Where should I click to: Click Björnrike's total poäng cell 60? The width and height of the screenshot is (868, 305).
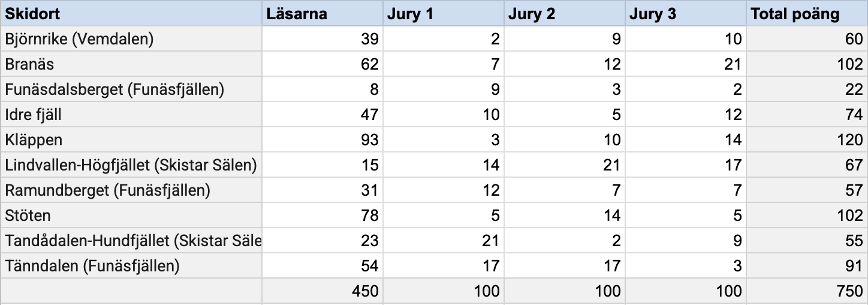pyautogui.click(x=807, y=39)
